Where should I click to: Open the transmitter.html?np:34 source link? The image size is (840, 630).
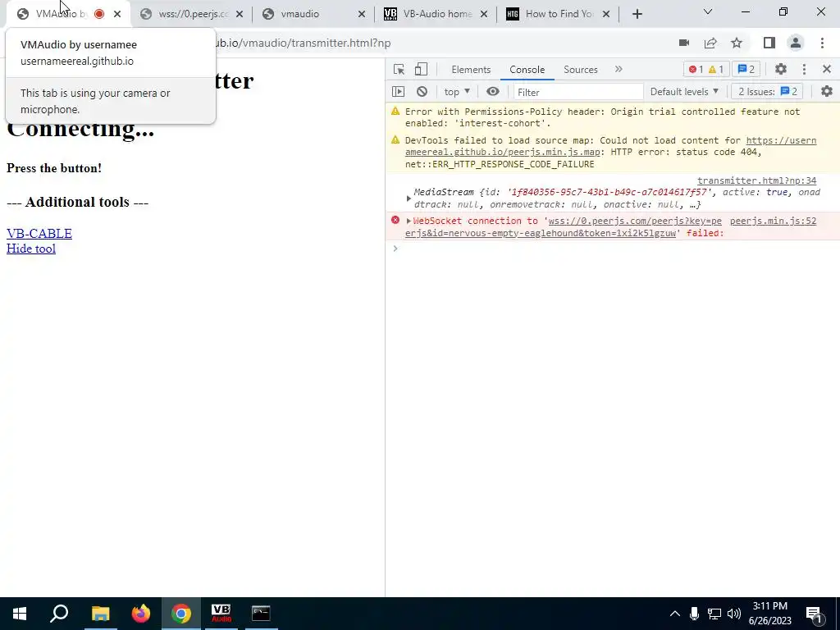(x=756, y=180)
